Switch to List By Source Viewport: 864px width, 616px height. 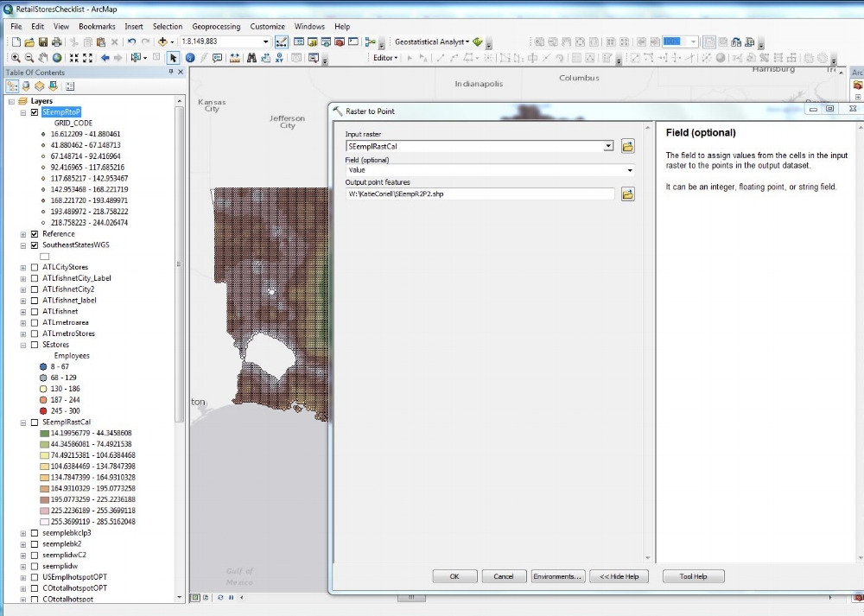[26, 86]
